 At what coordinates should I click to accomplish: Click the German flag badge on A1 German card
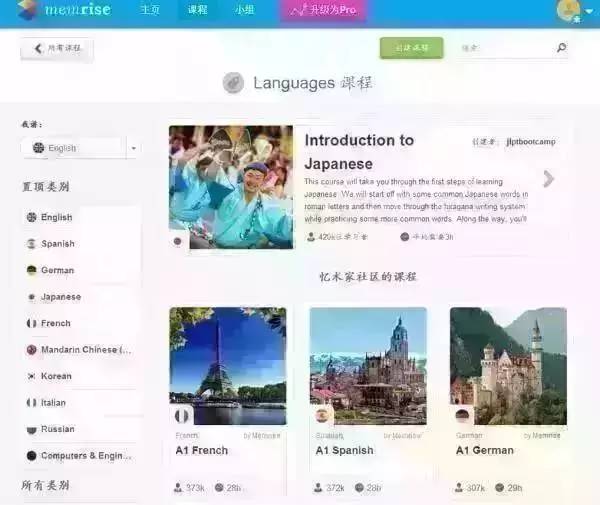pos(462,415)
